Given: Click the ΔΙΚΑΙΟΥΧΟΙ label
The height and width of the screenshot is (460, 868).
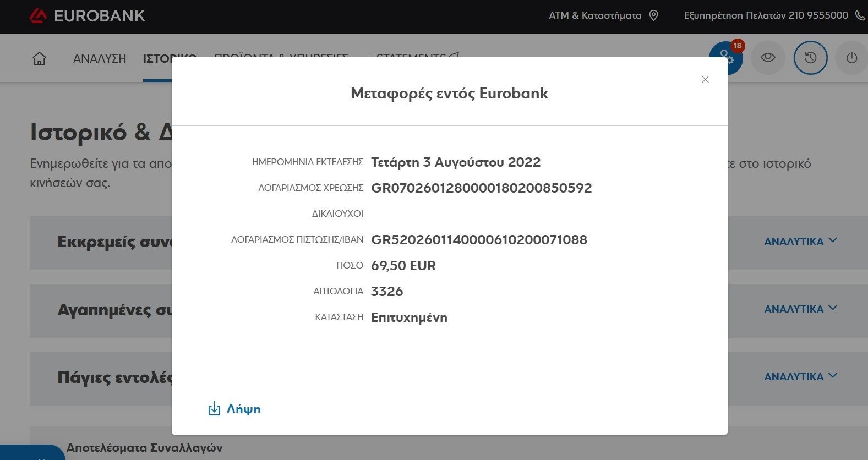Looking at the screenshot, I should click(337, 213).
